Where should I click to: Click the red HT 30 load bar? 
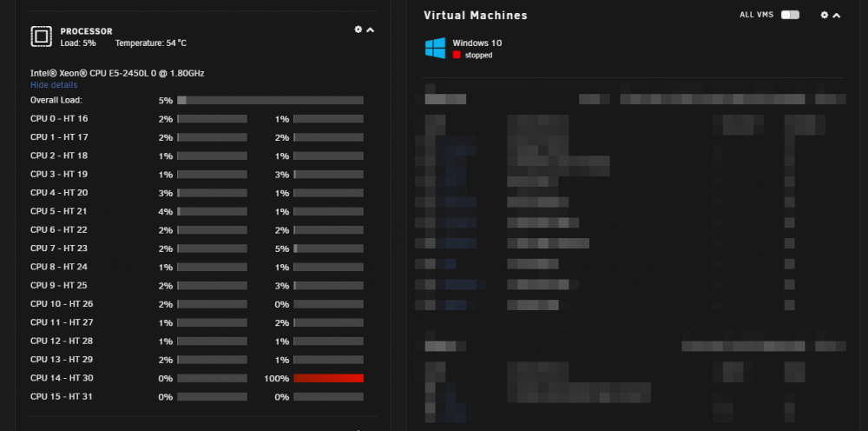pos(328,378)
